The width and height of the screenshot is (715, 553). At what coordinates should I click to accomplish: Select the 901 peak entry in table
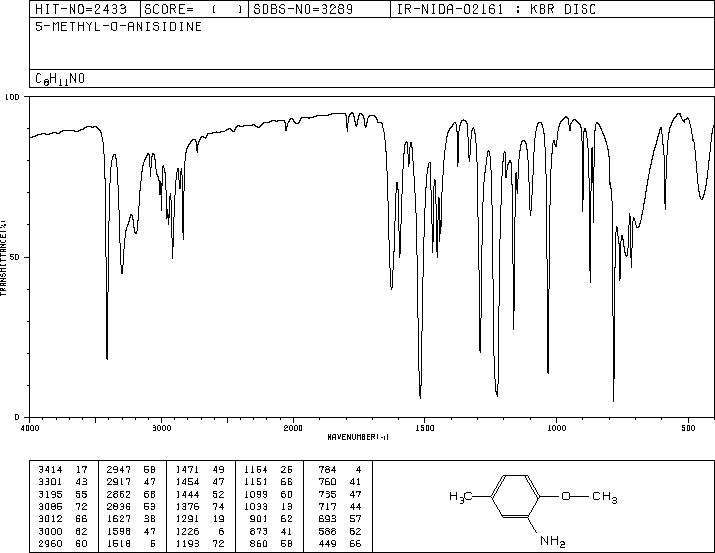click(x=271, y=519)
